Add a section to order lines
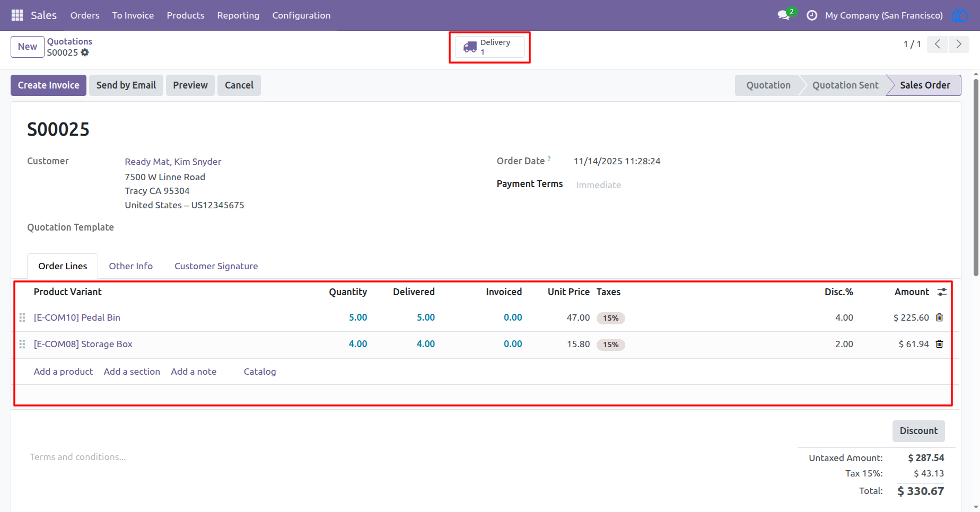This screenshot has height=512, width=980. point(132,372)
